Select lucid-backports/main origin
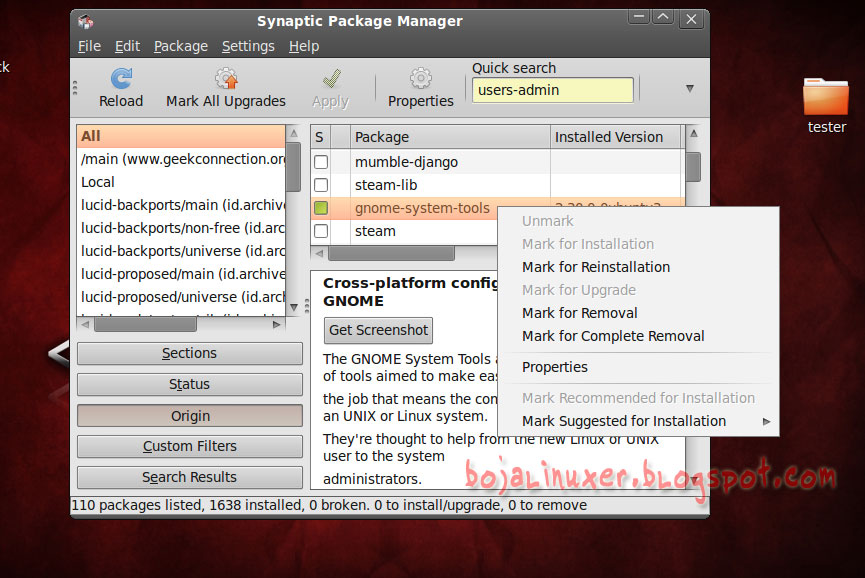Viewport: 865px width, 578px height. click(181, 205)
